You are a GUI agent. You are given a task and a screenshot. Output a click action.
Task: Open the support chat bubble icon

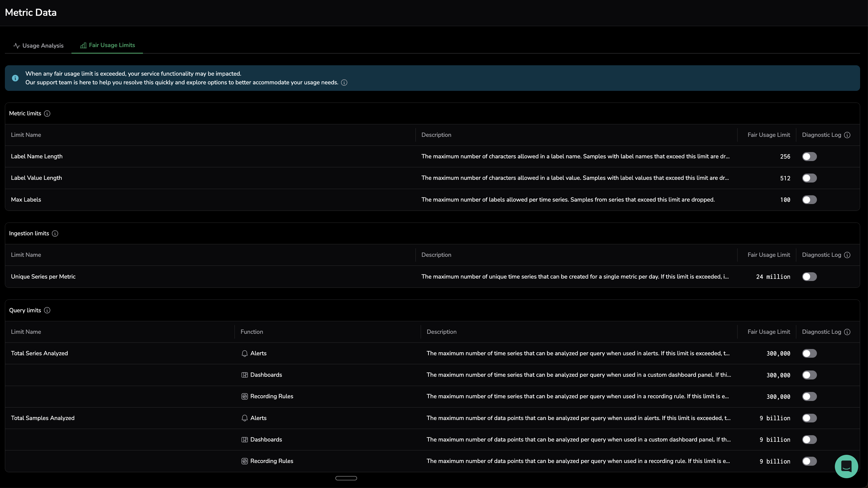click(846, 466)
